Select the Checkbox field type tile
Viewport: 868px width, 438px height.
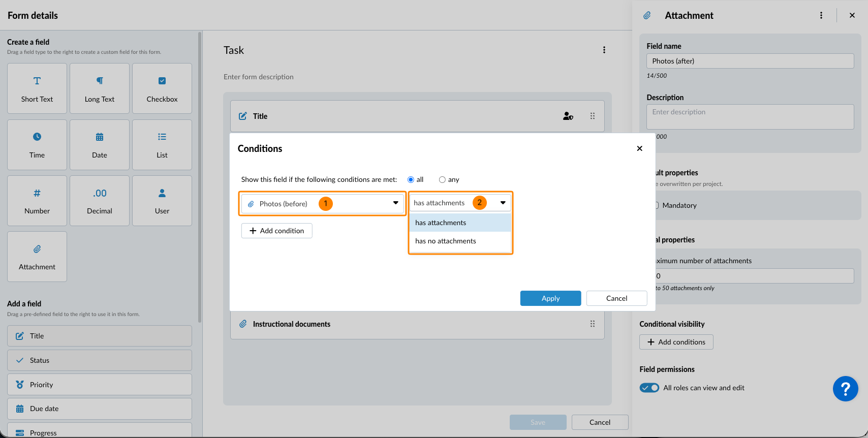pos(162,88)
